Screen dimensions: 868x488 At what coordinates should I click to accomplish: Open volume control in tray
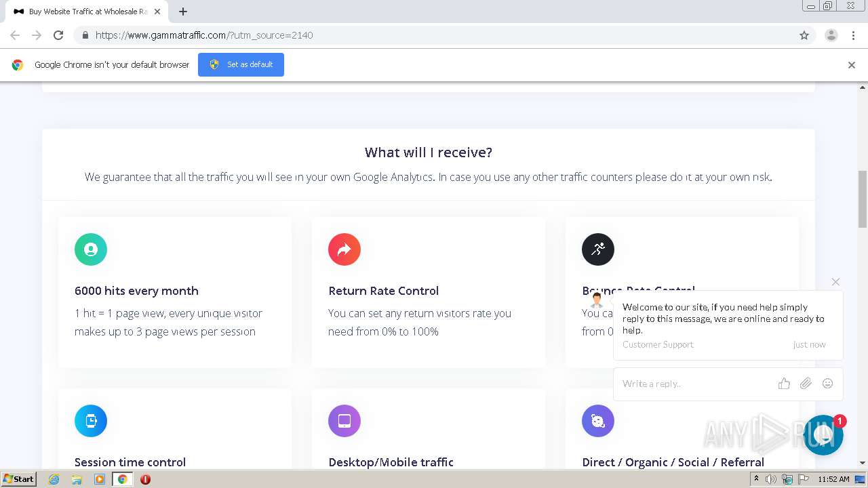771,479
